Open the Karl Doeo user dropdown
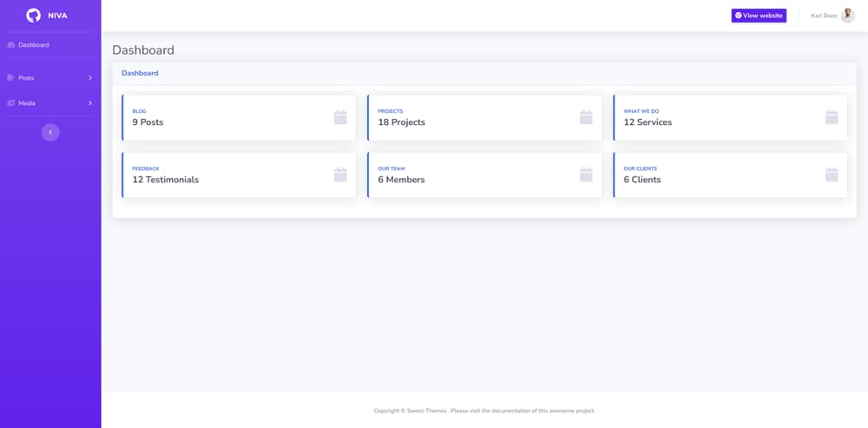Viewport: 868px width, 428px height. [x=824, y=16]
